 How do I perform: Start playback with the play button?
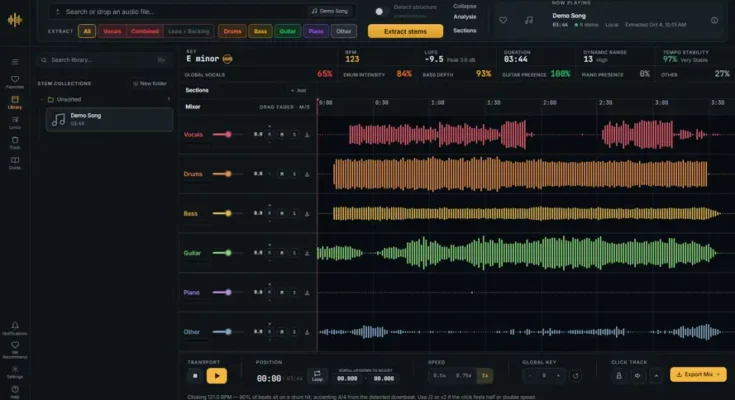click(x=217, y=376)
